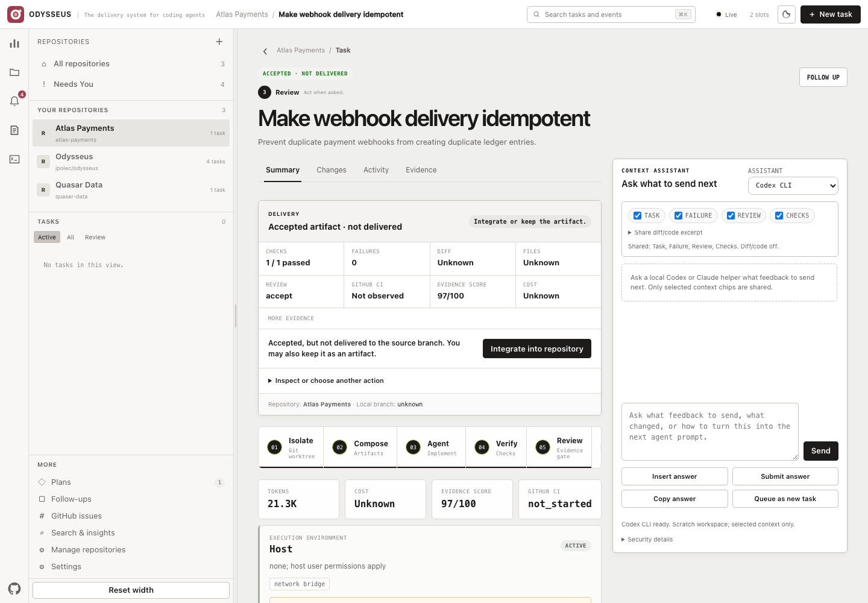868x603 pixels.
Task: Click the 1 / 1 passed checks value
Action: (288, 263)
